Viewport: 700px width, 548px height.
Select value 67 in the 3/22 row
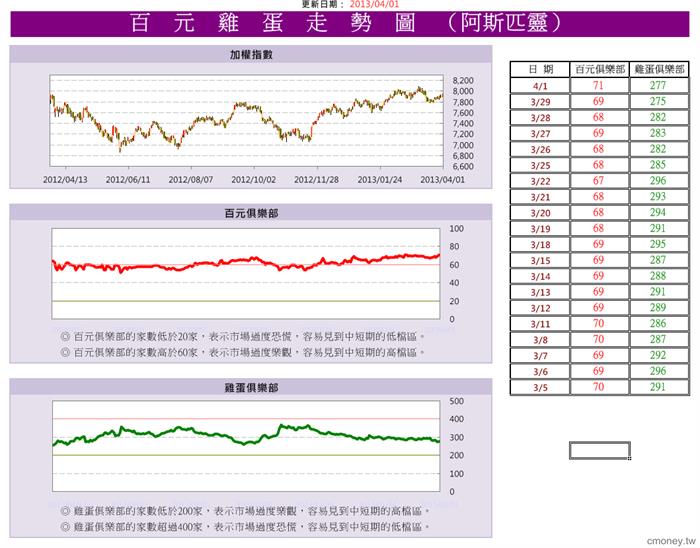point(598,181)
